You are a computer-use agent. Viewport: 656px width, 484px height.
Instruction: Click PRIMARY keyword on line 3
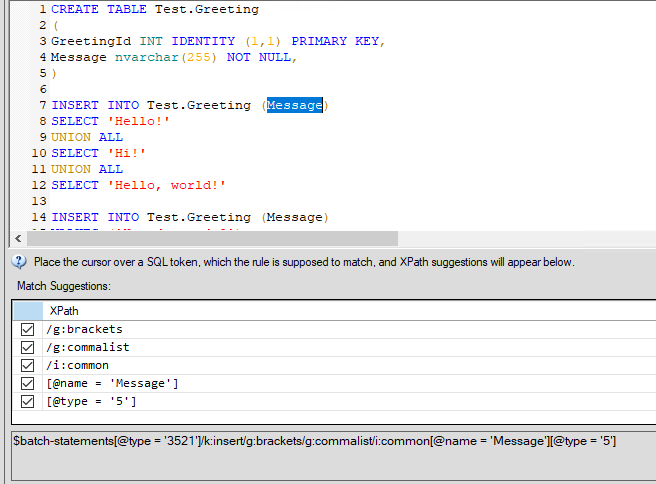[319, 41]
